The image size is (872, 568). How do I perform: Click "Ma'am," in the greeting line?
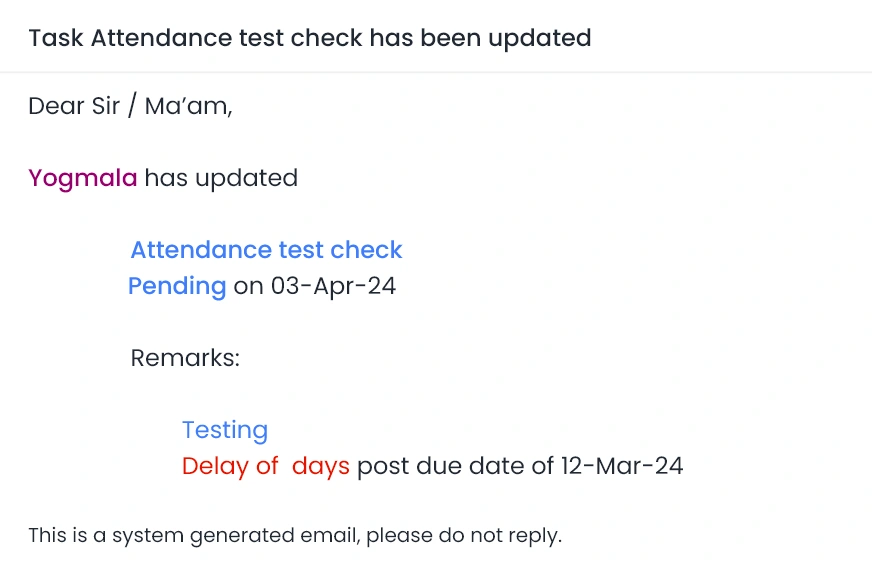[188, 106]
